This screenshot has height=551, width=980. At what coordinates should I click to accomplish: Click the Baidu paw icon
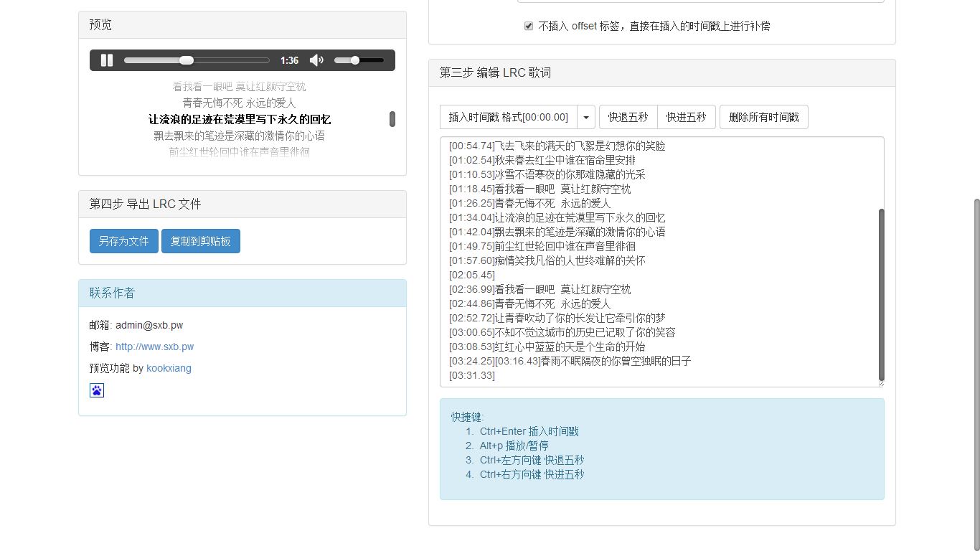tap(97, 390)
